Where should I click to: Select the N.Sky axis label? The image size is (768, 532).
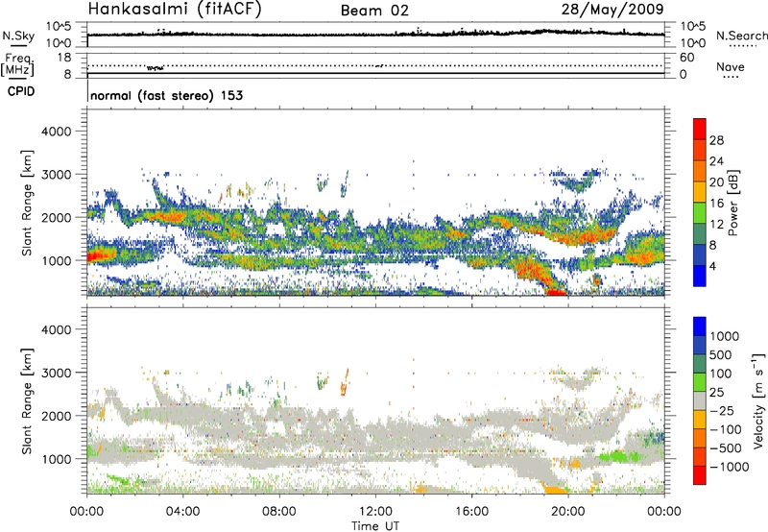point(18,36)
